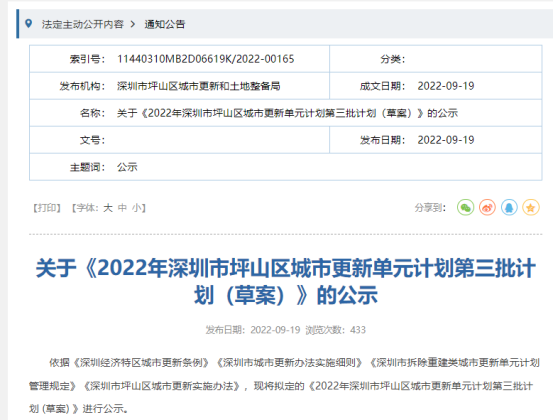Click the location pin breadcrumb icon
Screen dimensions: 554x420
(29, 24)
